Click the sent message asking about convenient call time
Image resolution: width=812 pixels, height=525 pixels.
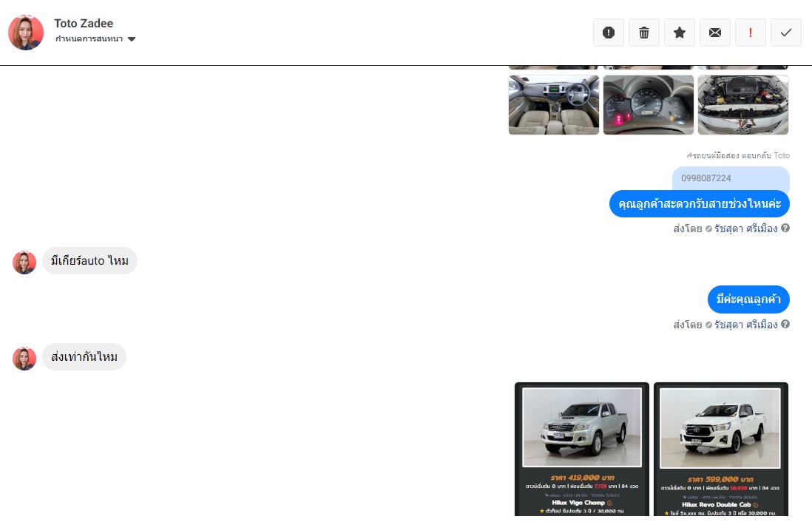(x=699, y=203)
